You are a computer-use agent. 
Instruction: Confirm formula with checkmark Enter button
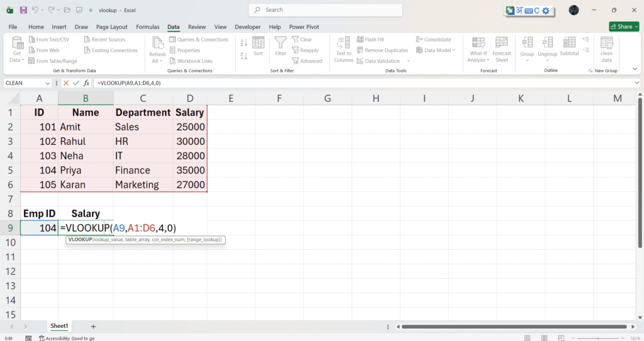76,83
